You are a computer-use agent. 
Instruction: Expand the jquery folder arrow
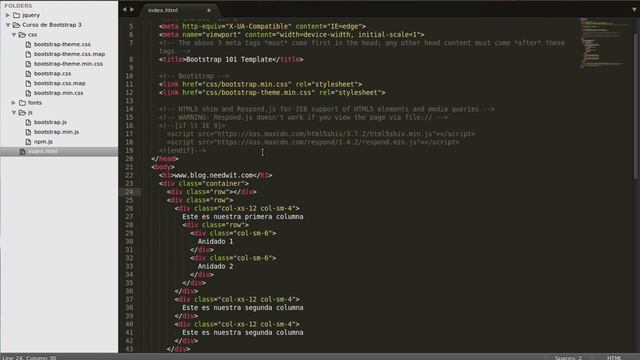(x=8, y=15)
